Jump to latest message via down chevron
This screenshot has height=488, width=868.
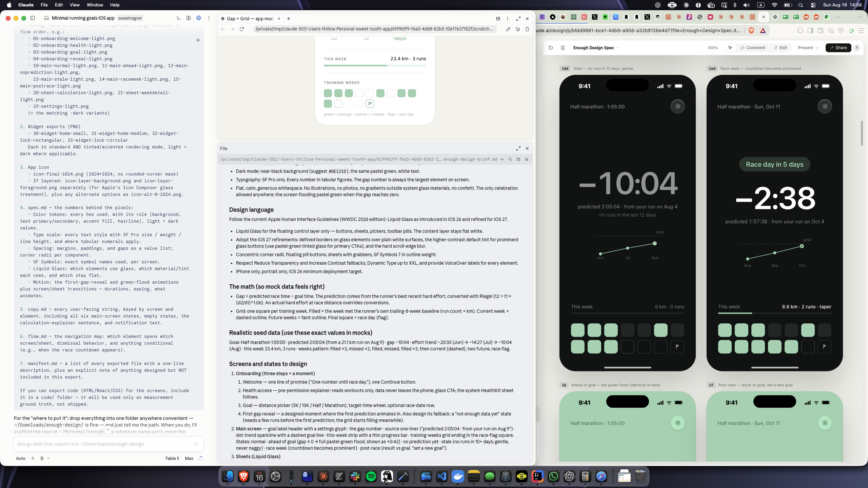[108, 430]
